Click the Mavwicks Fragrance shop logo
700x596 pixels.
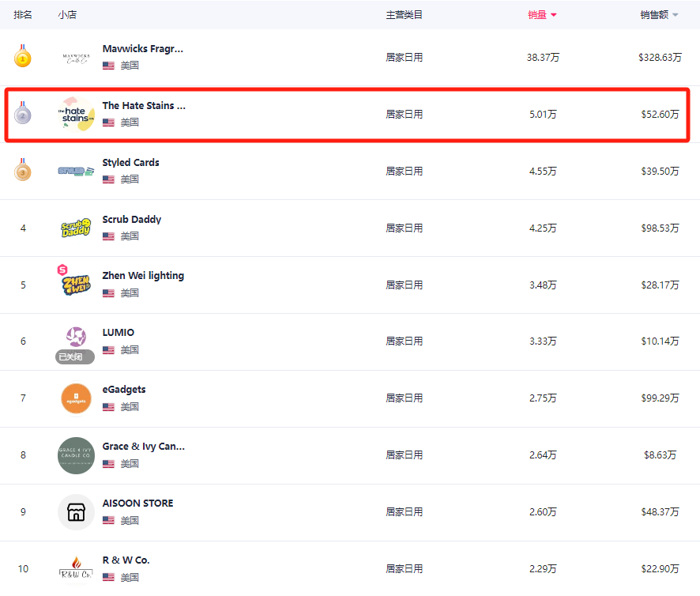pyautogui.click(x=76, y=58)
